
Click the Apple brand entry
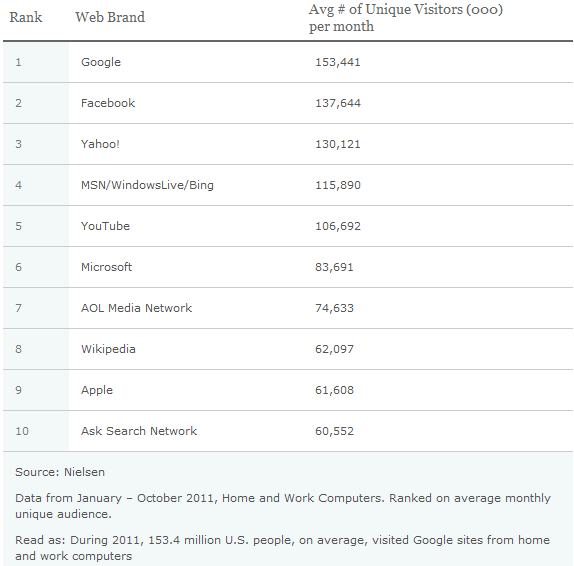[x=97, y=390]
